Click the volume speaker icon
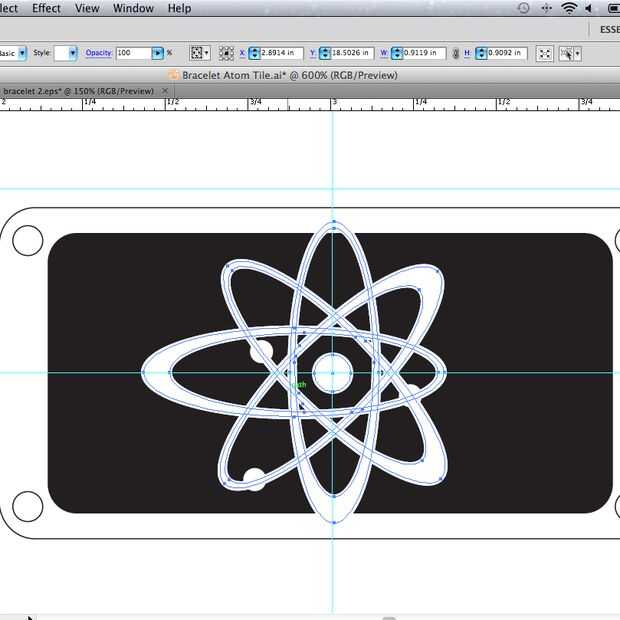 tap(589, 8)
